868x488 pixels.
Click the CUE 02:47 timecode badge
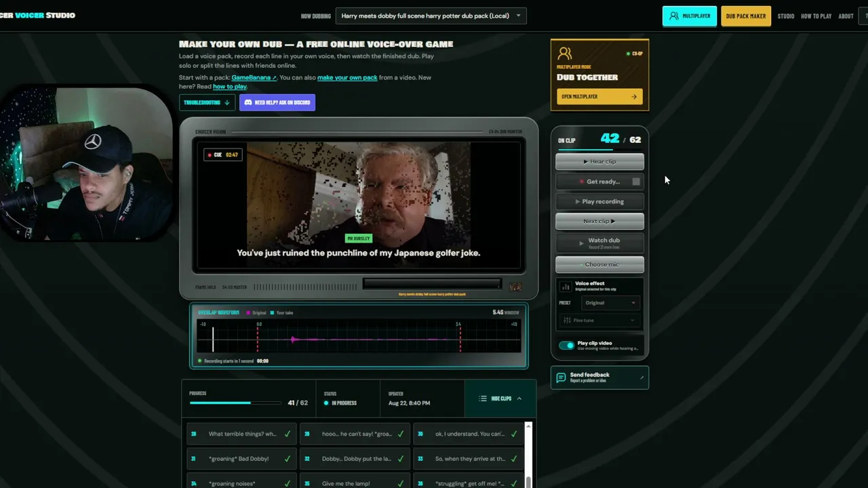coord(222,155)
